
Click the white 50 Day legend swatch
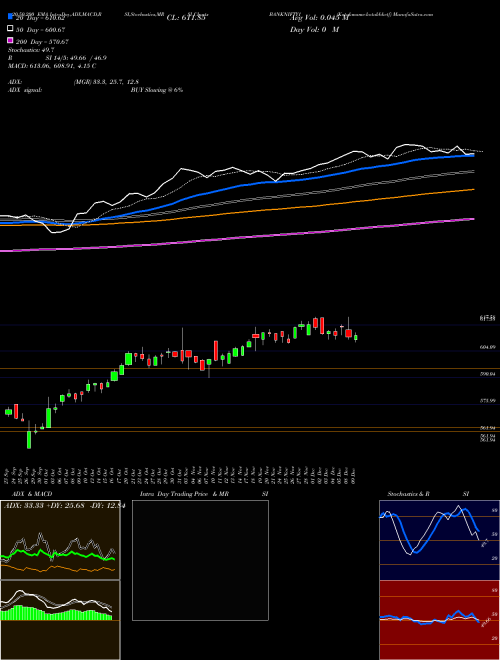(10, 29)
